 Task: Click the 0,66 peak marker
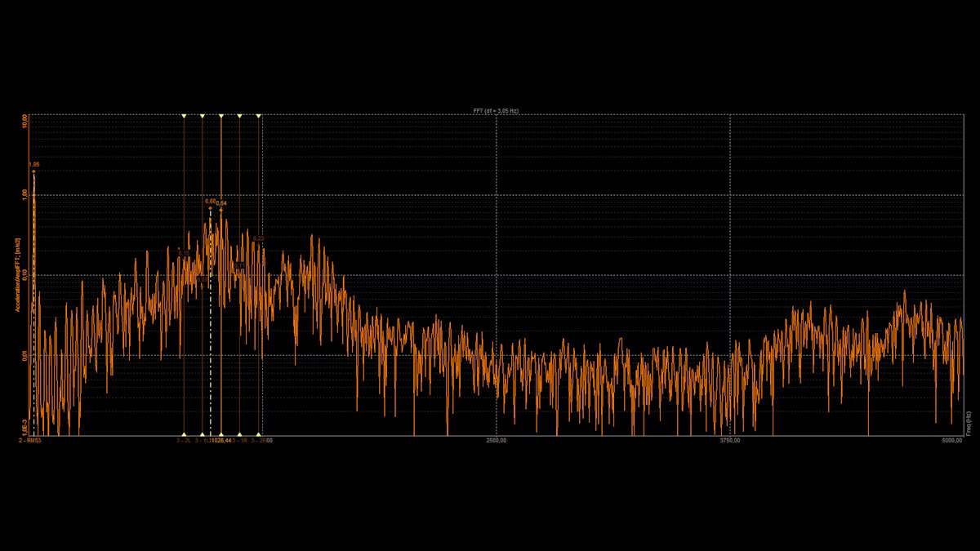(210, 208)
